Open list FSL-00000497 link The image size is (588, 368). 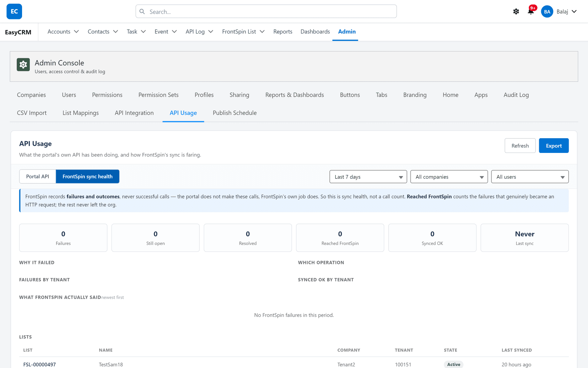click(x=39, y=364)
